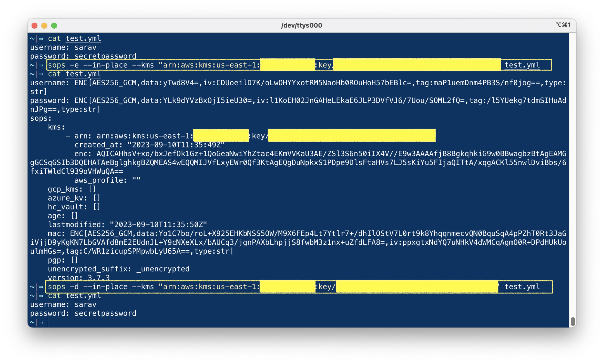Click the terminal title /dev/ttys000
This screenshot has width=604, height=364.
tap(301, 25)
